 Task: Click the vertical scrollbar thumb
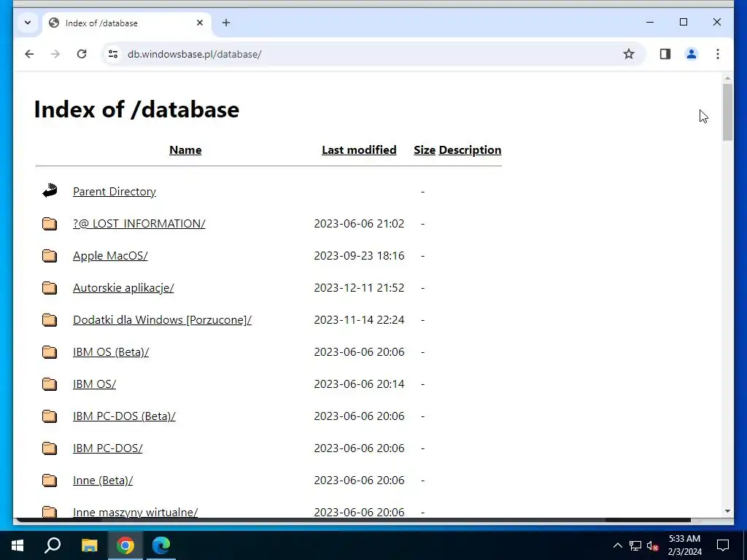(727, 112)
